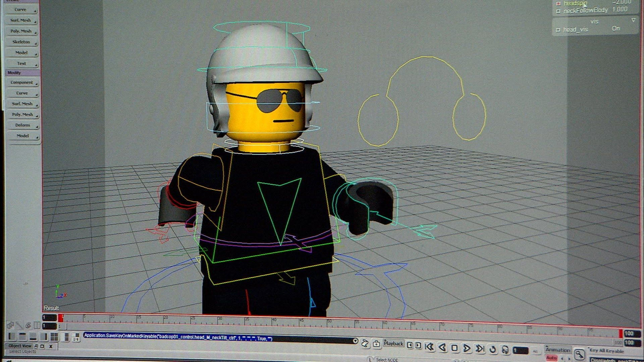
Task: Go to the next keyframe arrow
Action: pyautogui.click(x=569, y=359)
